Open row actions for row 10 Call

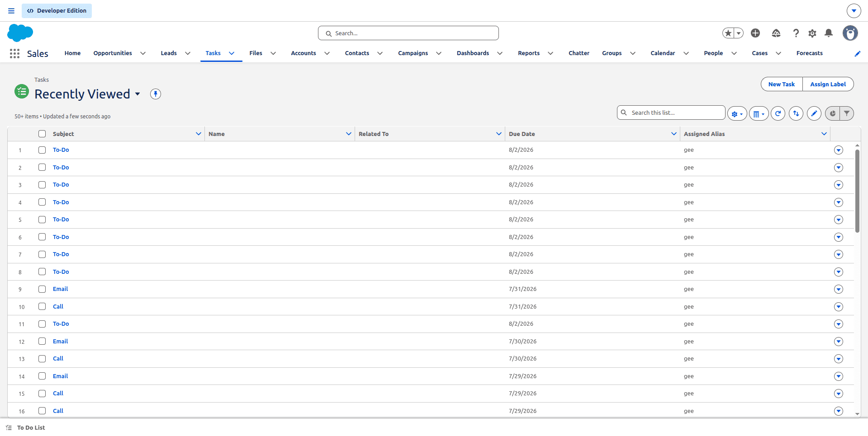[x=839, y=307]
